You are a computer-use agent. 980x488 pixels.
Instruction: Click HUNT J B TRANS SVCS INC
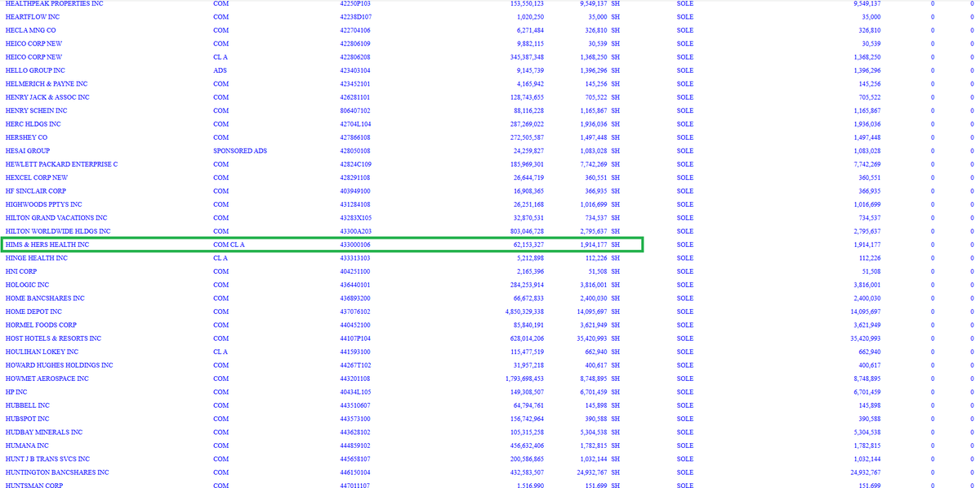(x=47, y=459)
